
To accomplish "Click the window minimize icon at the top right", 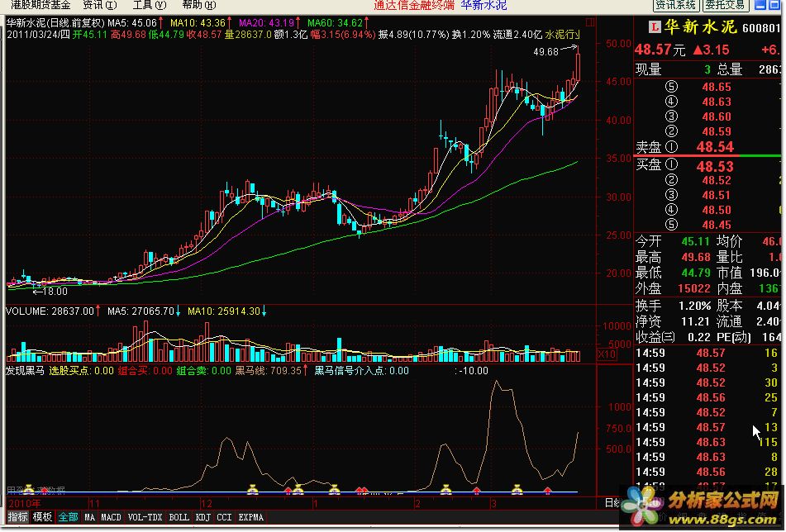I will pyautogui.click(x=761, y=5).
